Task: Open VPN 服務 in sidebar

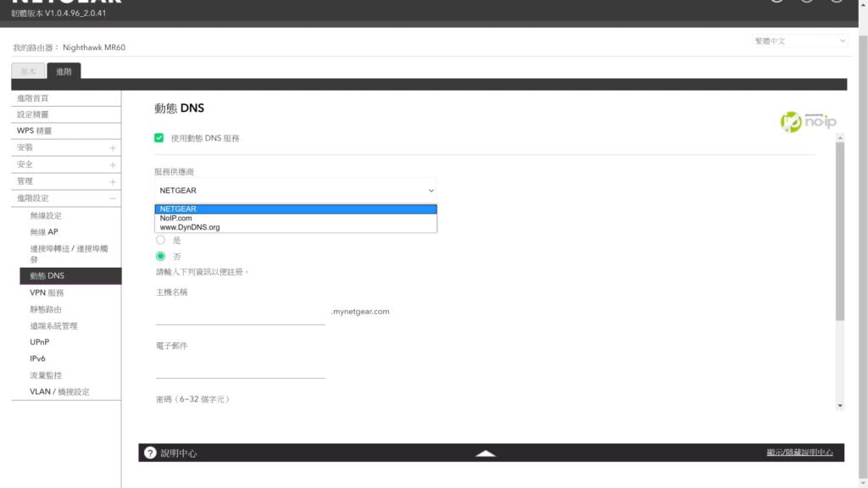Action: tap(47, 292)
